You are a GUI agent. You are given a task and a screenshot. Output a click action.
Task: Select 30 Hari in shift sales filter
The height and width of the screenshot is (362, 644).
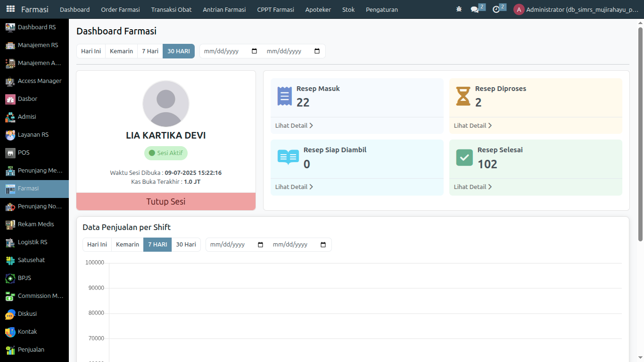(x=186, y=245)
